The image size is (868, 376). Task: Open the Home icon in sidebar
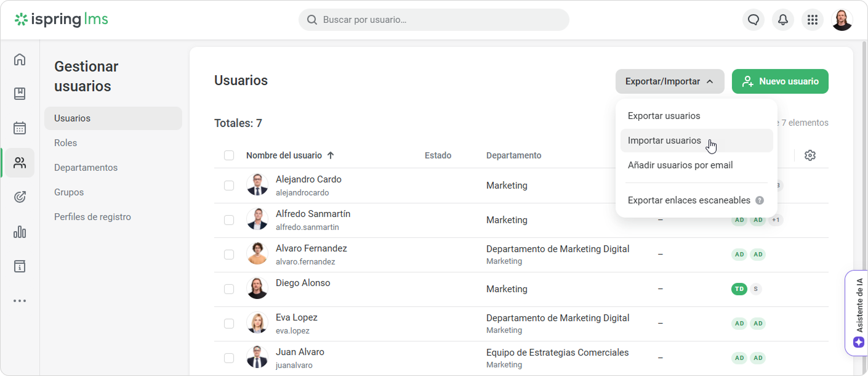tap(20, 59)
